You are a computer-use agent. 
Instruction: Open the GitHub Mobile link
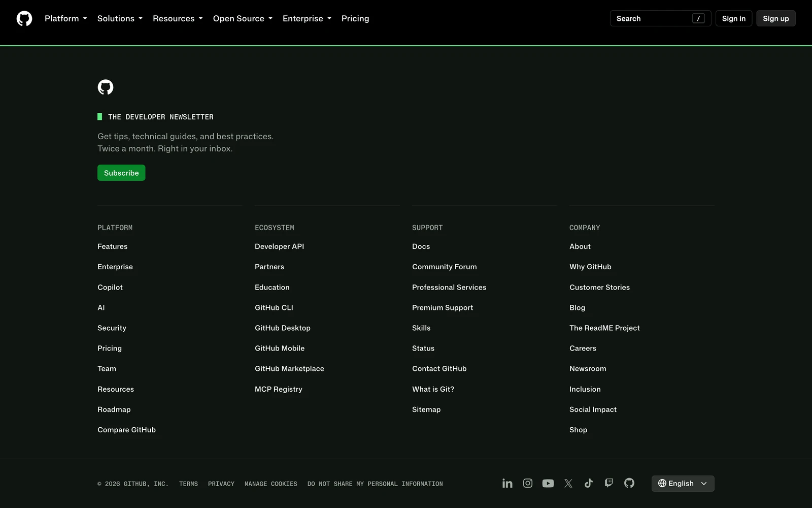[280, 348]
